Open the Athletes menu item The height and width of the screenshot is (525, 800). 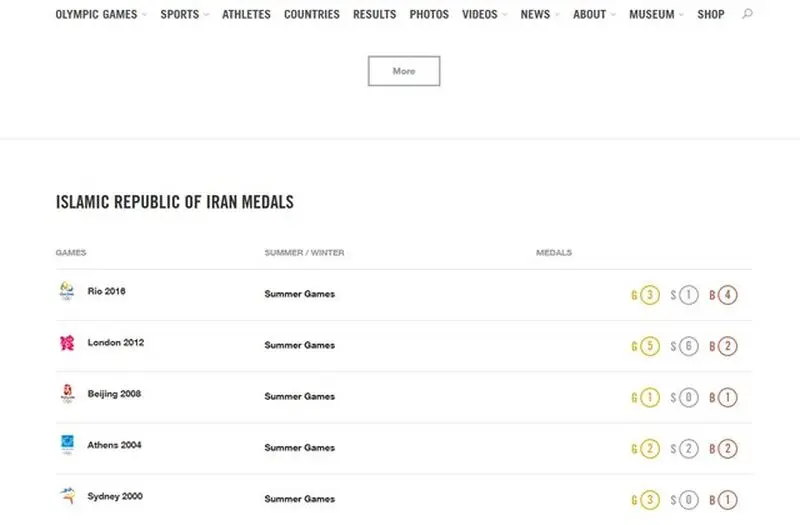click(x=246, y=14)
